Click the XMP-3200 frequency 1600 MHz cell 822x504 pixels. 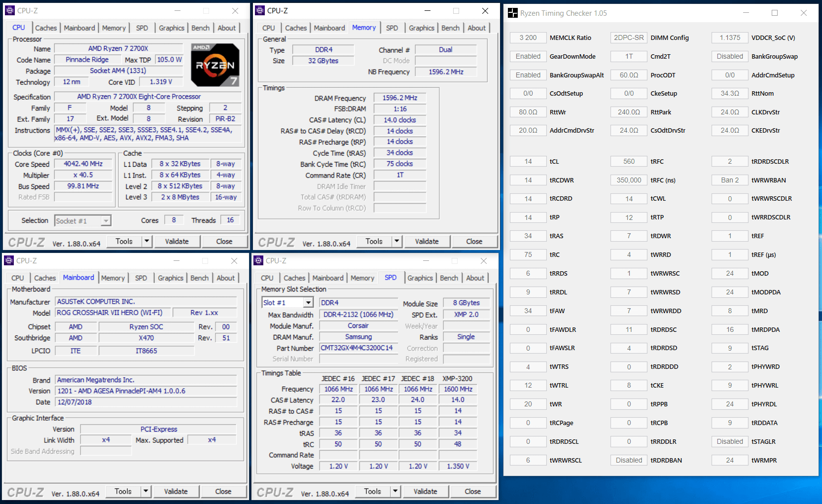[x=458, y=389]
